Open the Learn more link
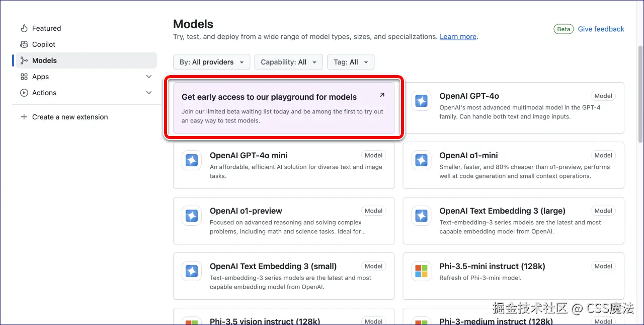This screenshot has width=644, height=325. [x=458, y=37]
